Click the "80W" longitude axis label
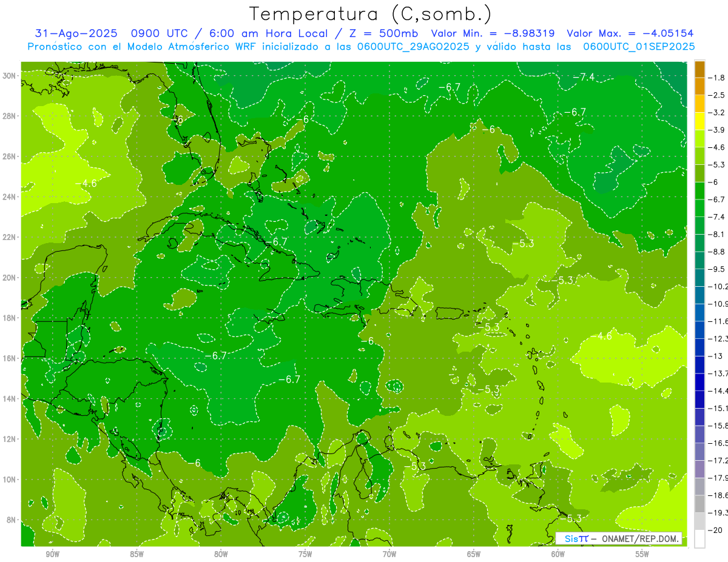Image resolution: width=728 pixels, height=562 pixels. (x=221, y=554)
